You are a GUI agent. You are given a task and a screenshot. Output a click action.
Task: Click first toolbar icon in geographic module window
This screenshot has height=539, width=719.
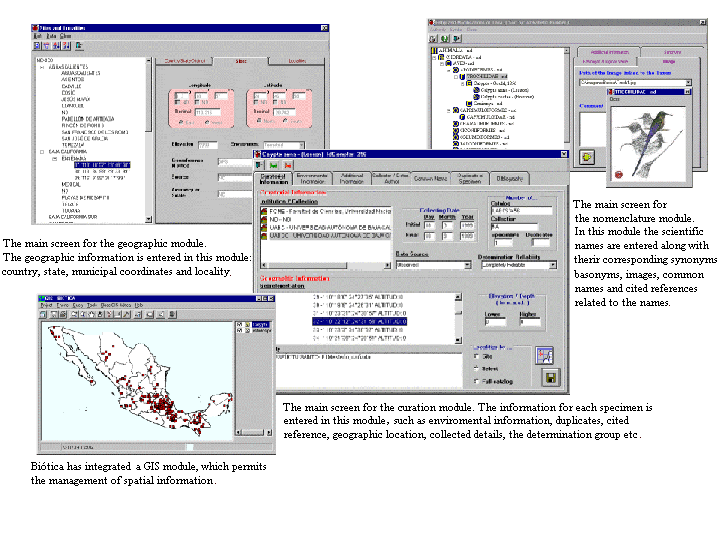37,45
